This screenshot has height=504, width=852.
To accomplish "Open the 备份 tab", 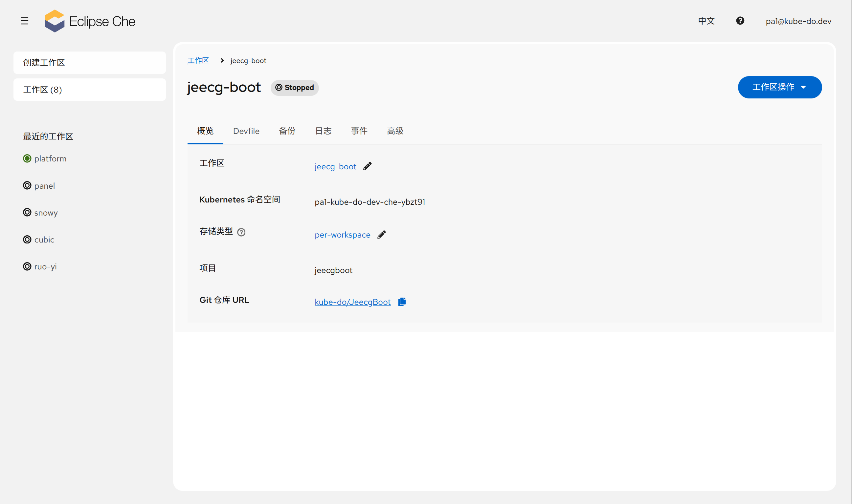I will pos(287,131).
